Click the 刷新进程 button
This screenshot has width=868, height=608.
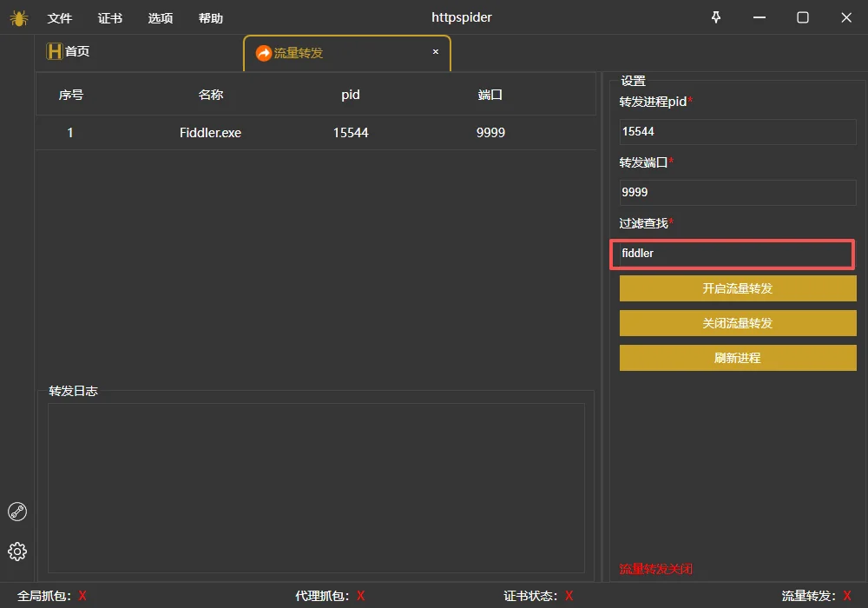[x=737, y=358]
